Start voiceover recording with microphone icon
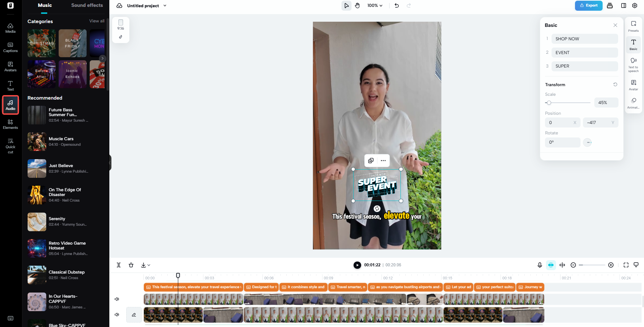644x327 pixels. tap(540, 265)
